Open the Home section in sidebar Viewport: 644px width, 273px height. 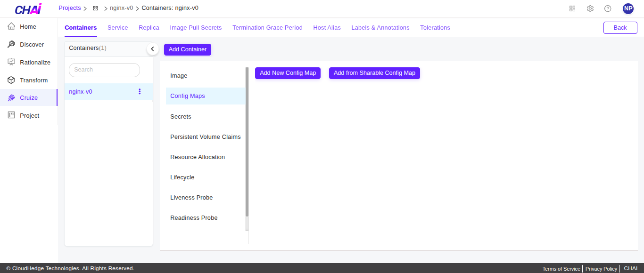[x=28, y=26]
